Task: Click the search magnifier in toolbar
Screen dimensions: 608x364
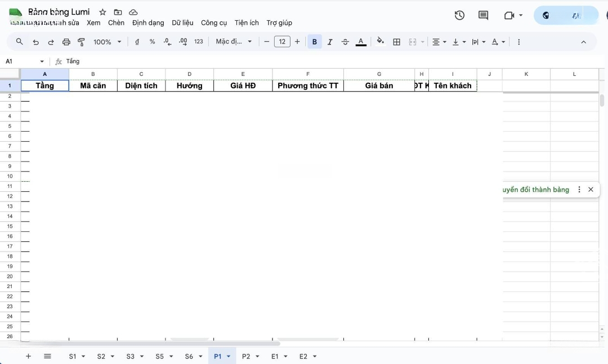Action: pos(20,42)
